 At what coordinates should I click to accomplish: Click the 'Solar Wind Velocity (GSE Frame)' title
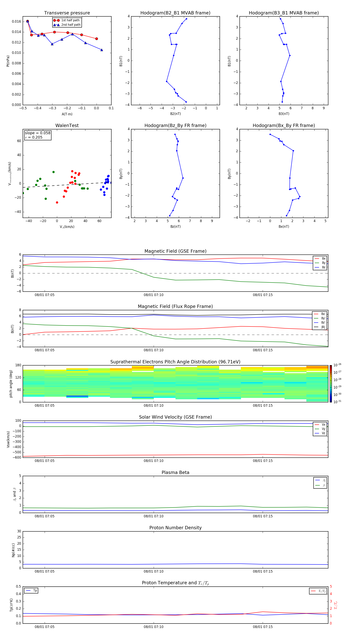tap(175, 417)
